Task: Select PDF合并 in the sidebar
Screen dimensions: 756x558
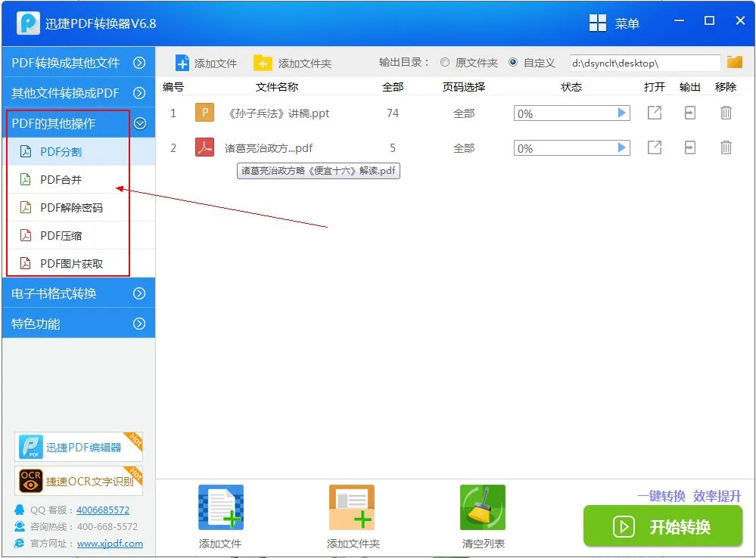Action: click(x=79, y=179)
